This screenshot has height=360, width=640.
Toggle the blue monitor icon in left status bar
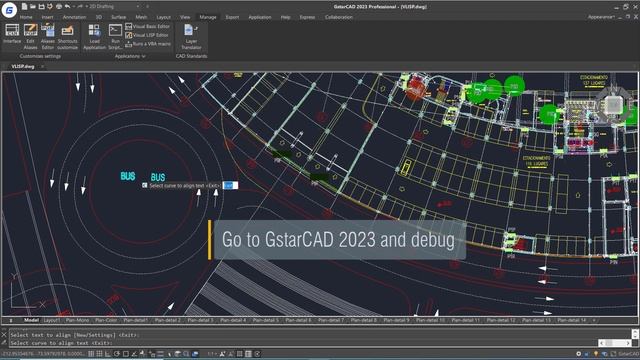[x=195, y=354]
